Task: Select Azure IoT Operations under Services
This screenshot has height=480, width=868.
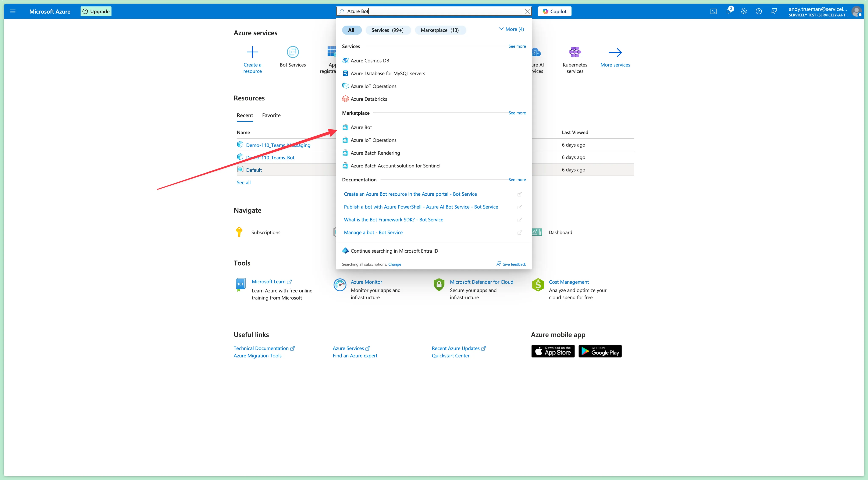Action: (373, 86)
